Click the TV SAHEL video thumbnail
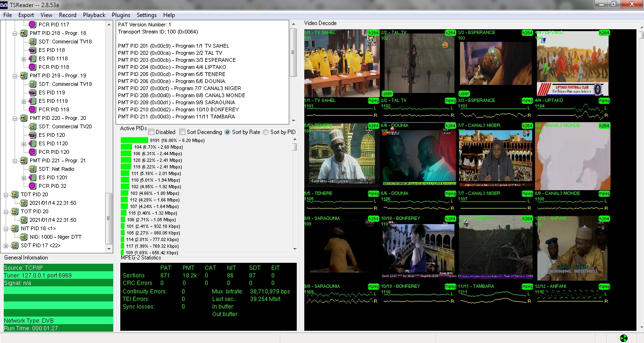The width and height of the screenshot is (644, 343). (342, 63)
